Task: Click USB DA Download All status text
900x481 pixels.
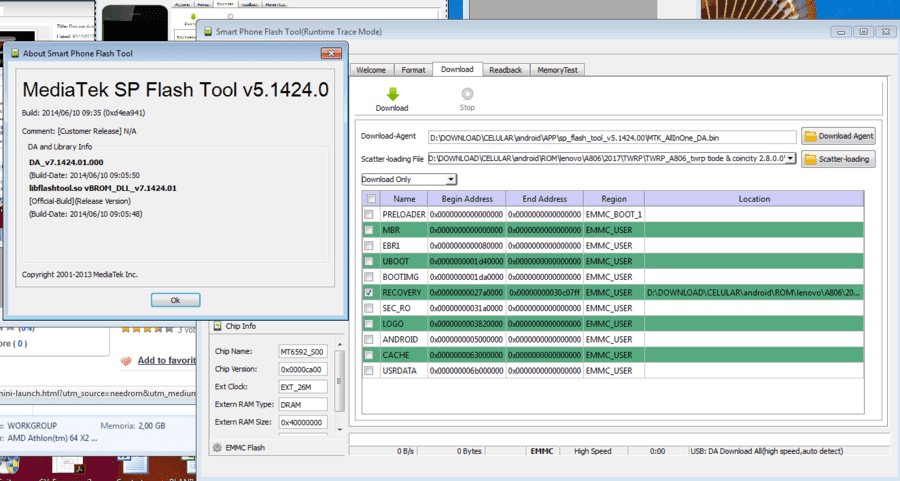Action: click(767, 451)
